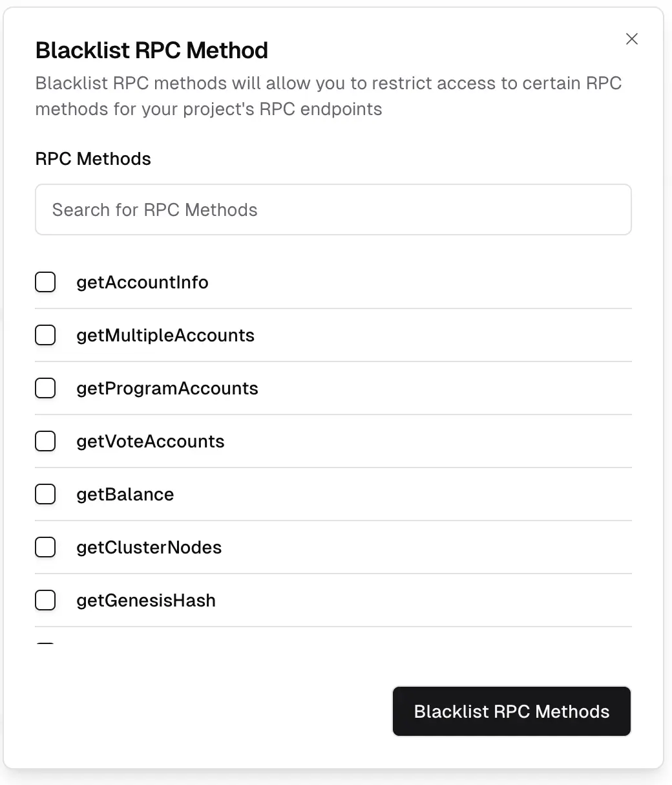Click the Blacklist RPC Method dialog title
The width and height of the screenshot is (672, 785).
click(x=151, y=50)
